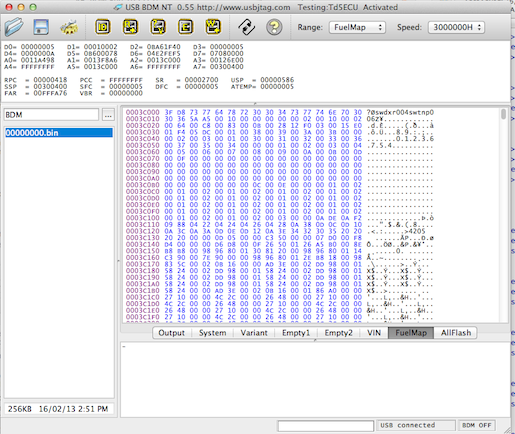Click the USB connected status indicator
515x434 pixels.
pos(416,425)
